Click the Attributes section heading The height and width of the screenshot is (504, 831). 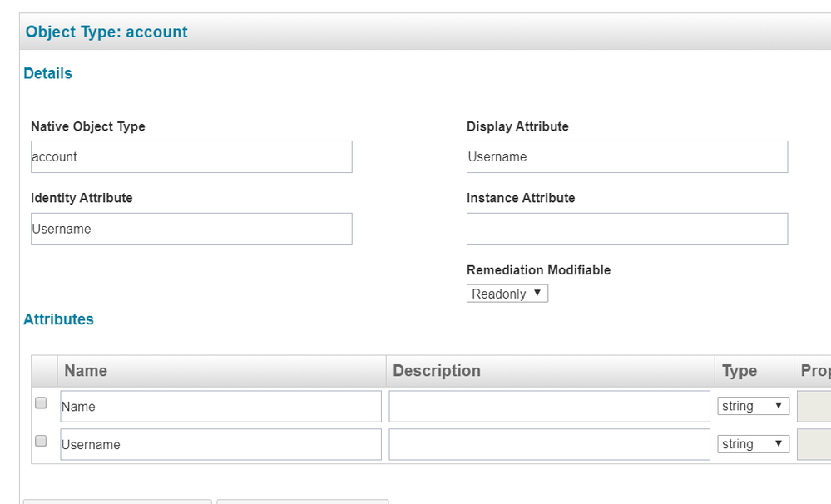tap(58, 319)
